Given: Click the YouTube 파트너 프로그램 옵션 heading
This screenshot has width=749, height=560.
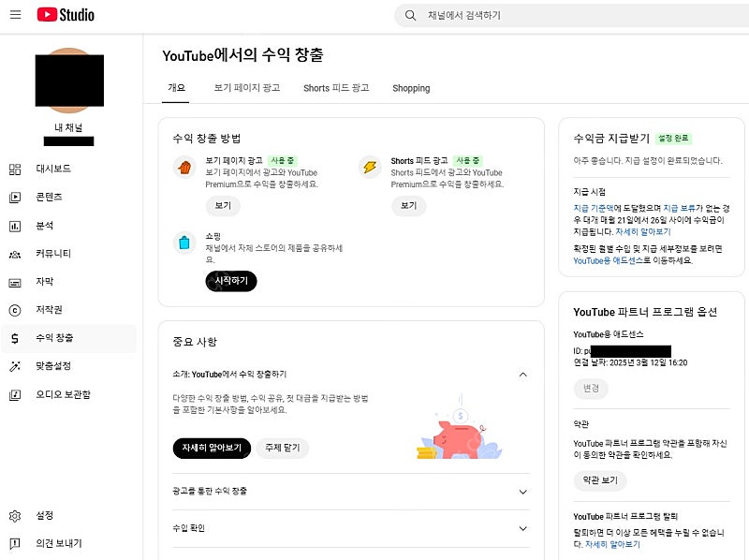Looking at the screenshot, I should [x=645, y=313].
